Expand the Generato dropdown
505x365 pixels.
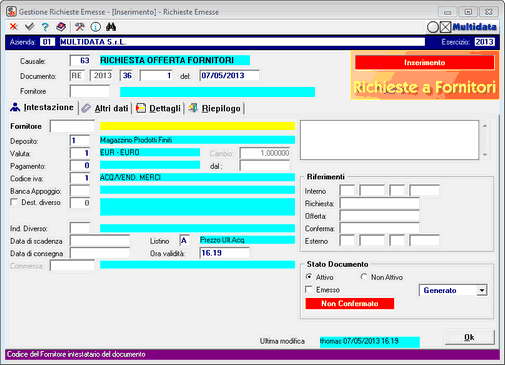[x=481, y=290]
